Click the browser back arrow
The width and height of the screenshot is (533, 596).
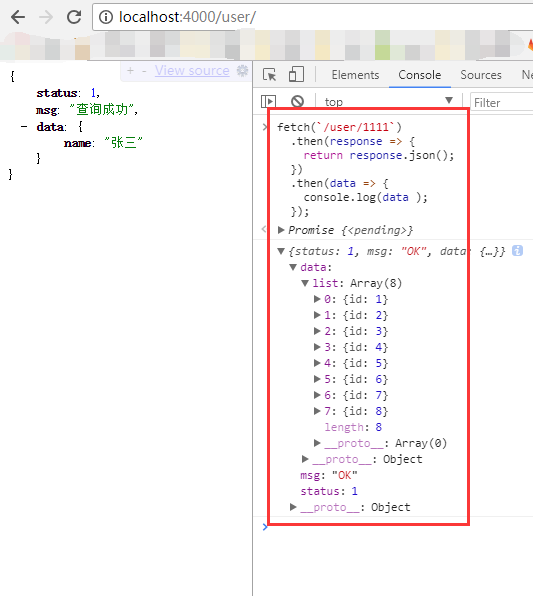click(17, 17)
